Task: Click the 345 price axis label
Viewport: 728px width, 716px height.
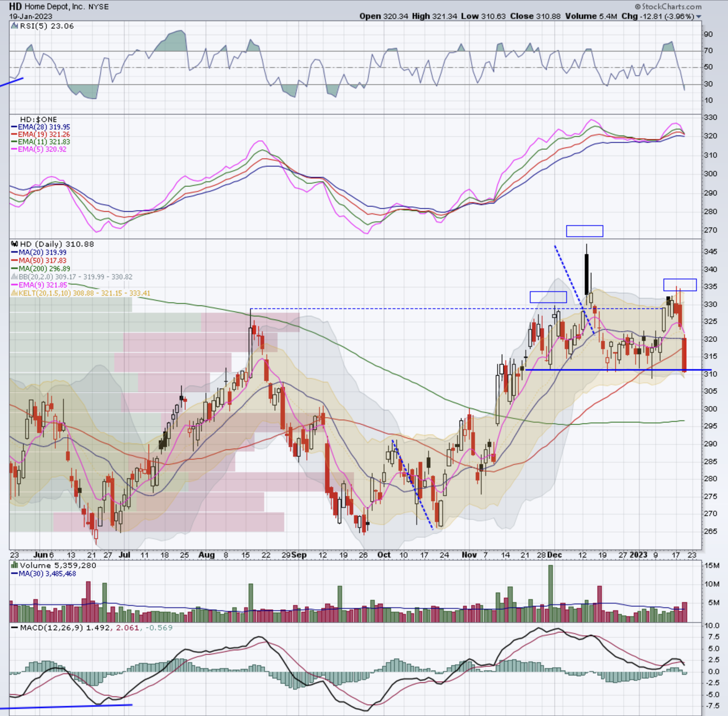Action: pos(710,252)
